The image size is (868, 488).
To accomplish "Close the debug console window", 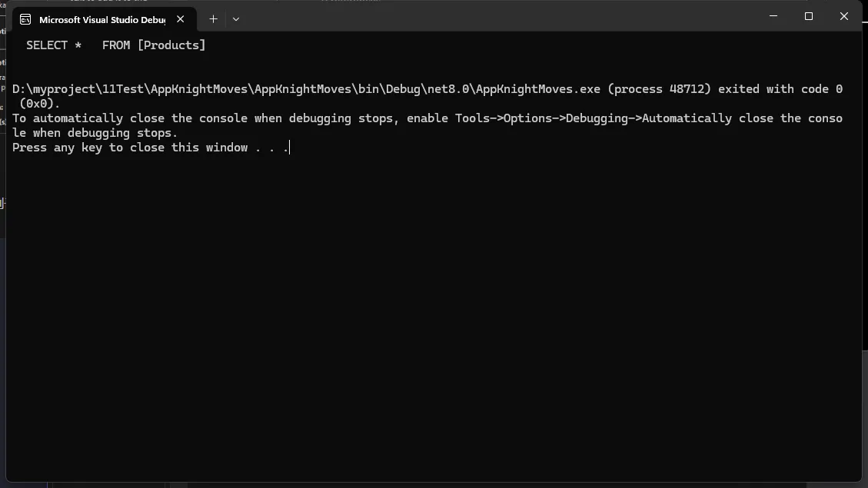I will (x=843, y=16).
